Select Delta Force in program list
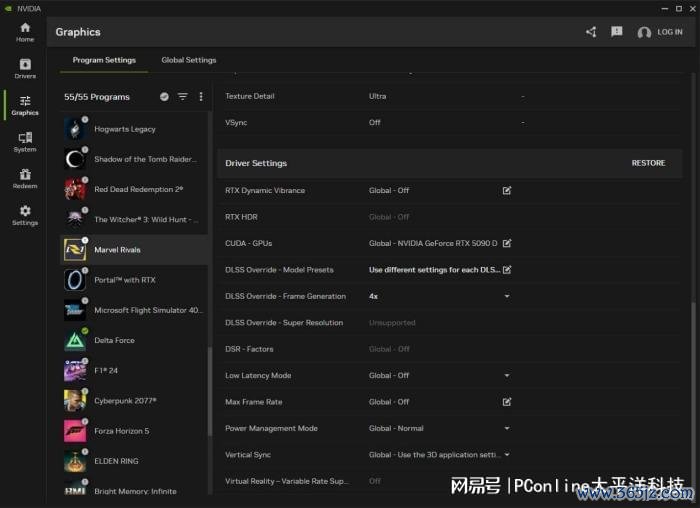Screen dimensions: 700x508 (x=134, y=340)
